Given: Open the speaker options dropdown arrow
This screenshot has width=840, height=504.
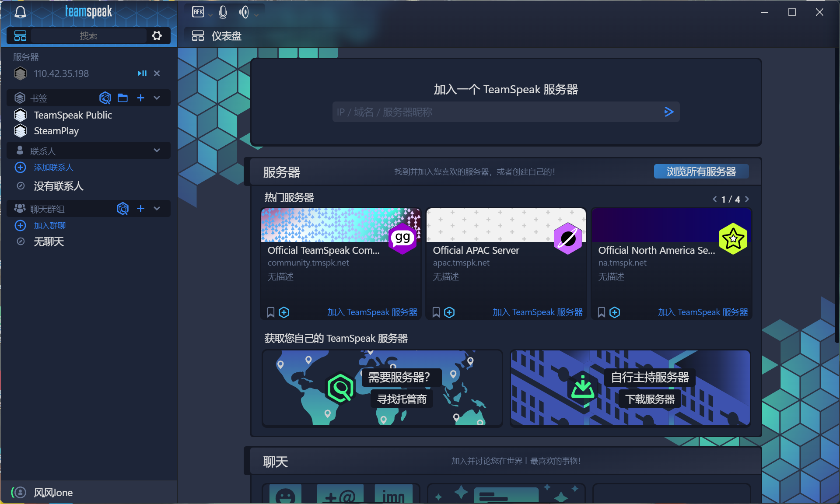Looking at the screenshot, I should (256, 15).
